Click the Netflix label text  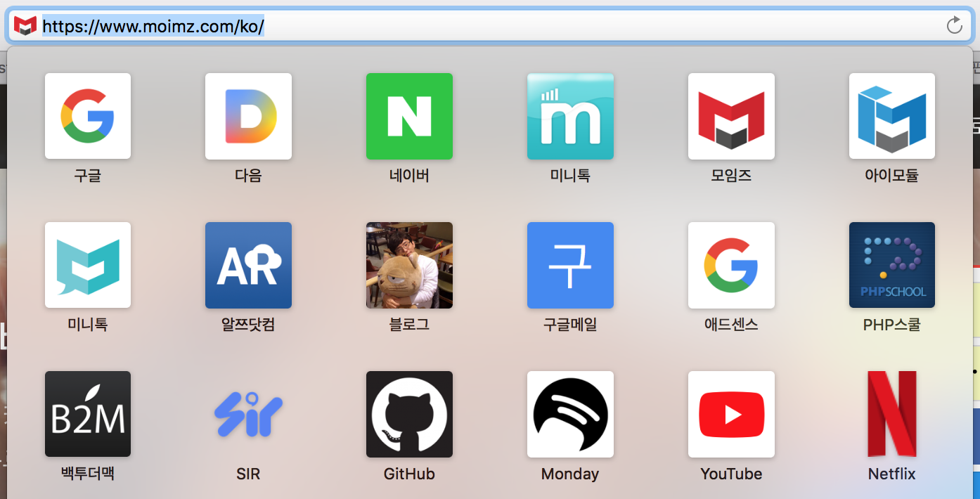[x=892, y=474]
